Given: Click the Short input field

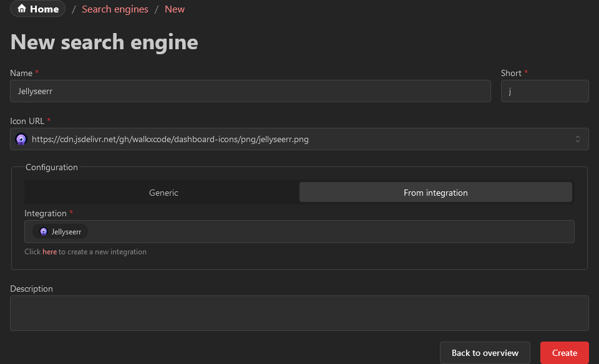Looking at the screenshot, I should point(544,91).
